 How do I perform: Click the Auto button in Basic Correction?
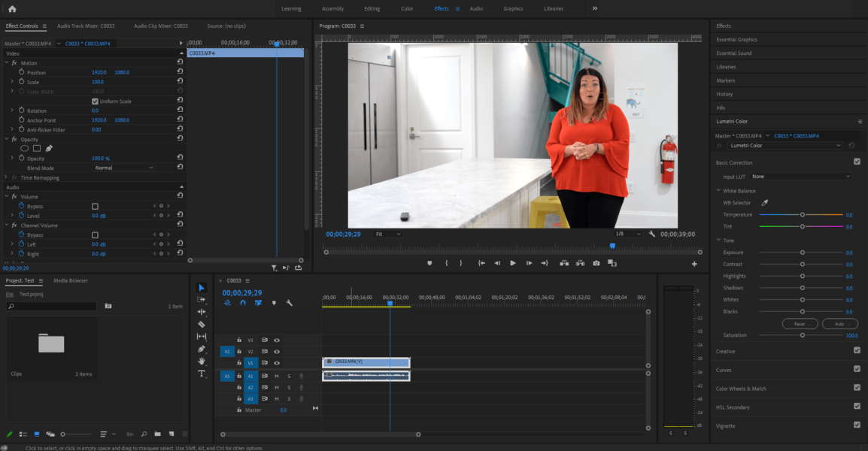pos(840,323)
